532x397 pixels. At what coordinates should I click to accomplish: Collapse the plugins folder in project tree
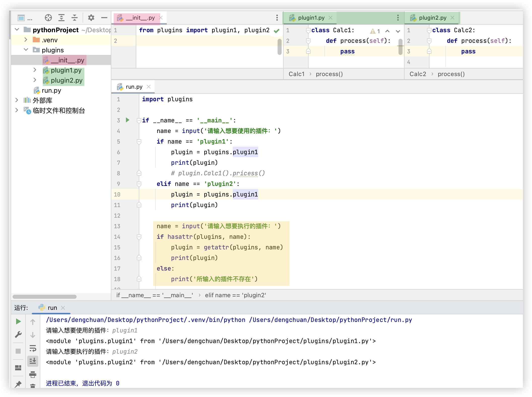[x=26, y=50]
